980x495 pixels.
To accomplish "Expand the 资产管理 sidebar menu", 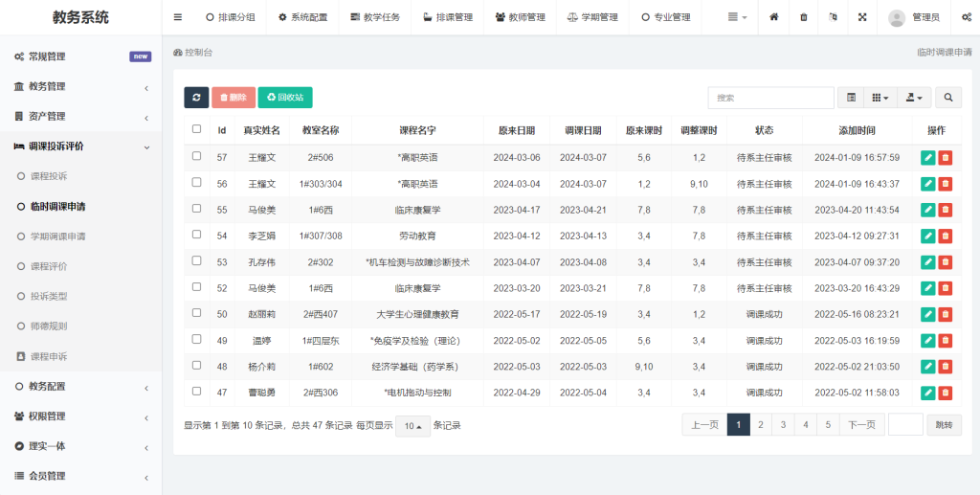I will tap(81, 116).
